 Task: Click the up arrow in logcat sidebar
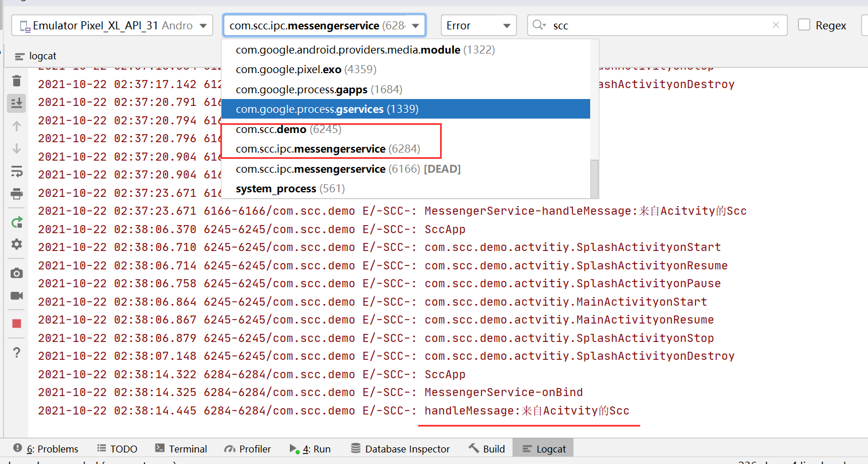17,125
